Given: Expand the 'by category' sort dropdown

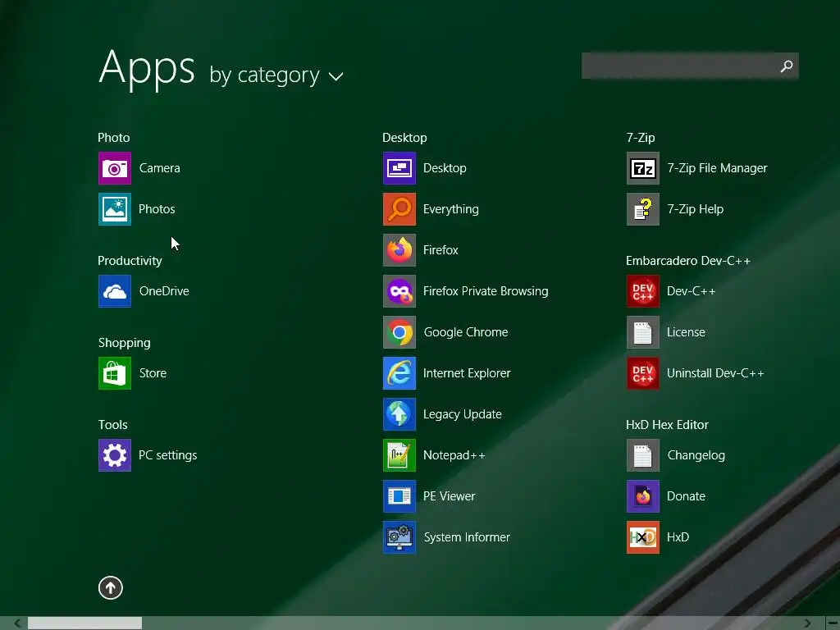Looking at the screenshot, I should (x=276, y=75).
